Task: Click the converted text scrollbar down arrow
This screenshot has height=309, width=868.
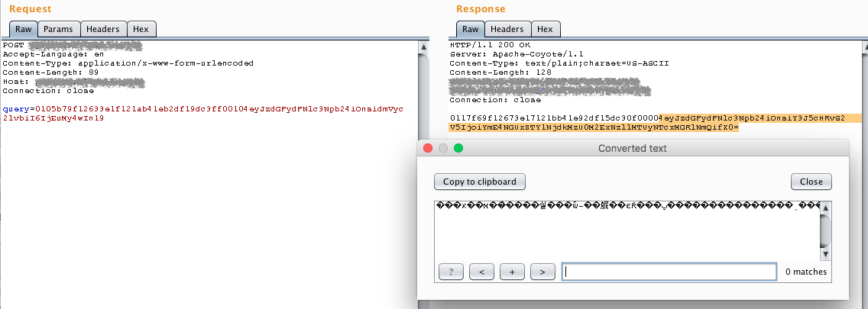Action: click(825, 254)
